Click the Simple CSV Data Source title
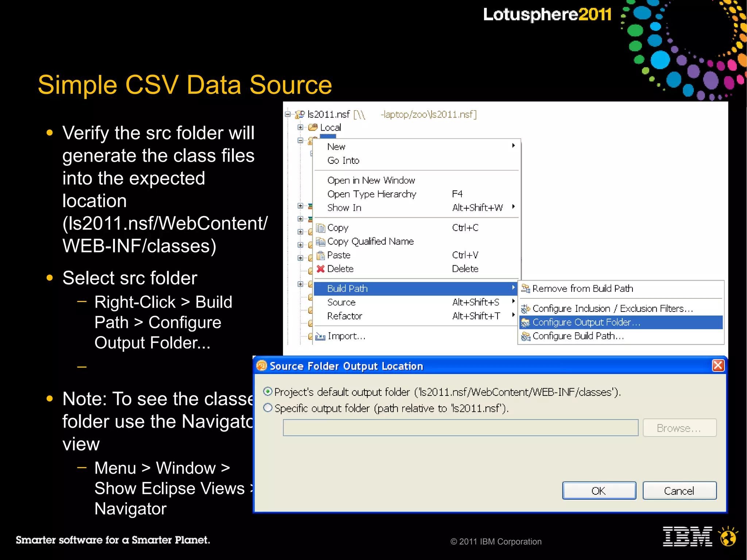747x560 pixels. tap(185, 85)
